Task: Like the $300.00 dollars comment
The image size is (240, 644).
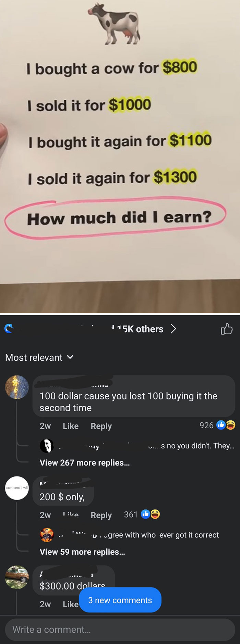Action: point(71,604)
